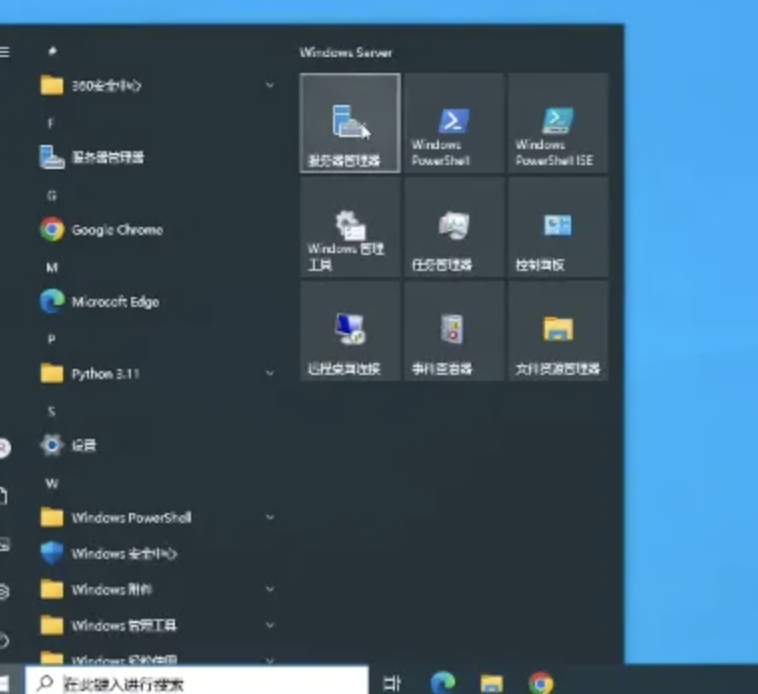Screen dimensions: 758x694
Task: Open the Windows PowerShell ISE tile
Action: point(558,123)
